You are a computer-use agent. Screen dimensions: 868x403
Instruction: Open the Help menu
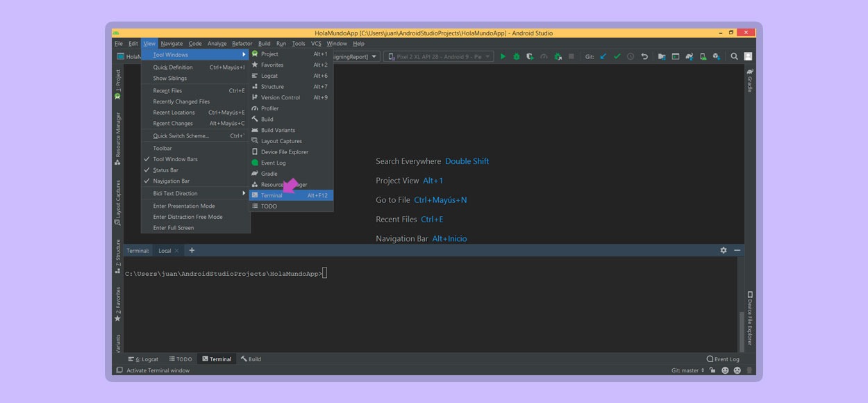[358, 44]
